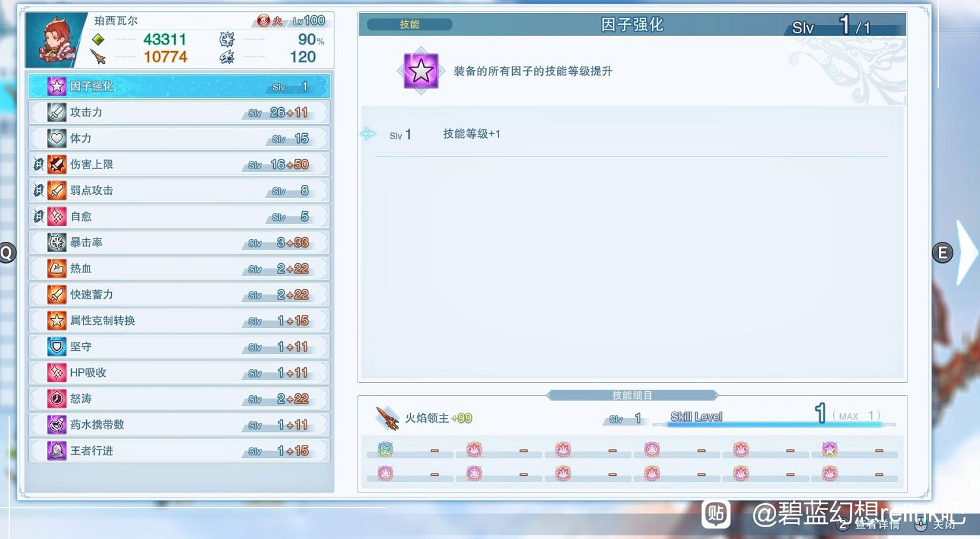Screen dimensions: 980x539
Task: Switch to the 技能 tab
Action: tap(407, 24)
